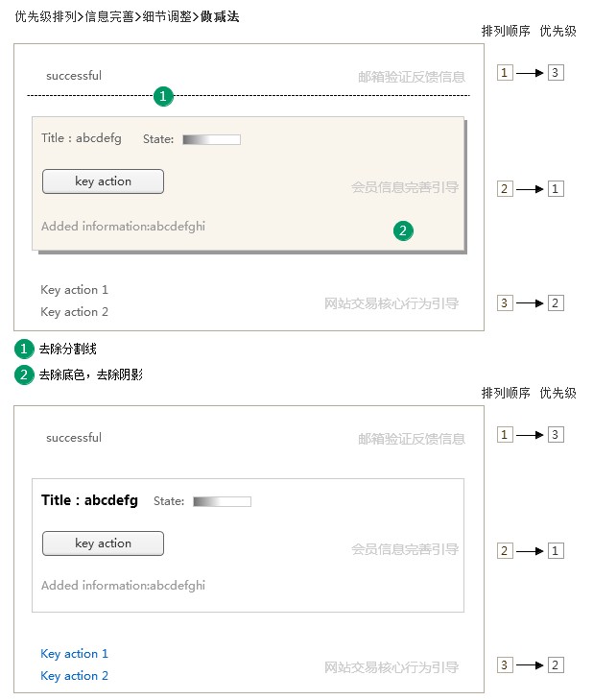Open the blue Key action 1 link

pos(74,654)
